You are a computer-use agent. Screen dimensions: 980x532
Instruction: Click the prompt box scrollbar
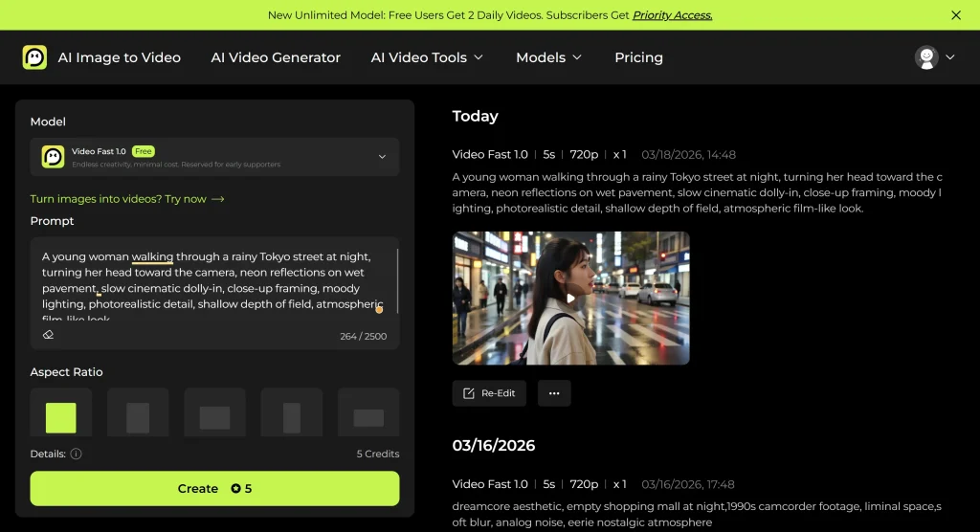click(397, 280)
